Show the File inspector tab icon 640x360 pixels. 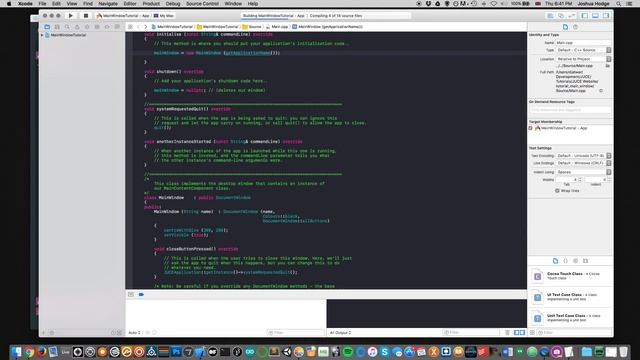click(x=565, y=27)
